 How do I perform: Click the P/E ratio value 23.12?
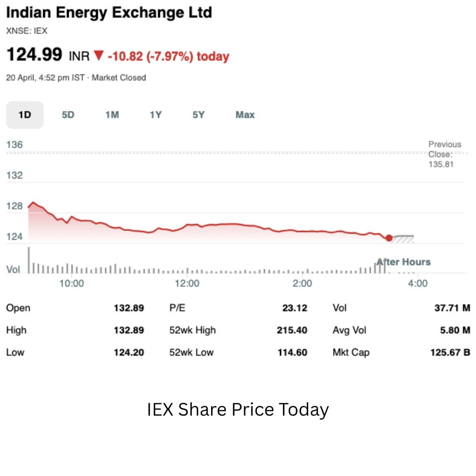(x=294, y=308)
